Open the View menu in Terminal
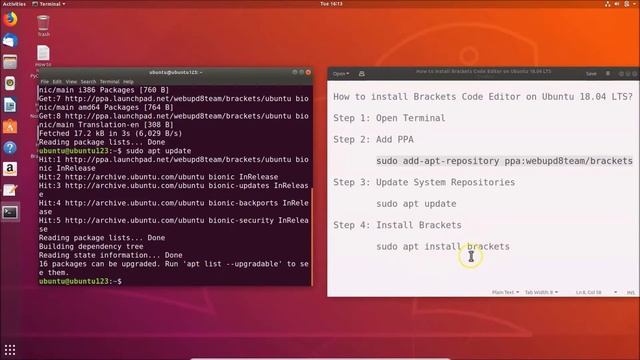 [x=71, y=82]
